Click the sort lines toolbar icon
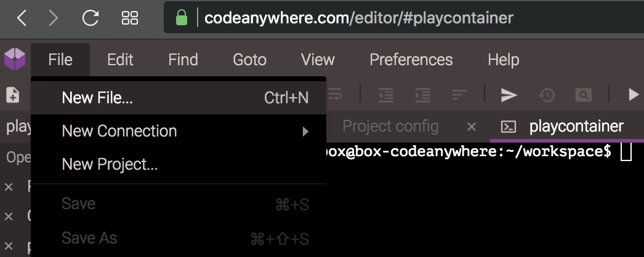 pos(459,95)
